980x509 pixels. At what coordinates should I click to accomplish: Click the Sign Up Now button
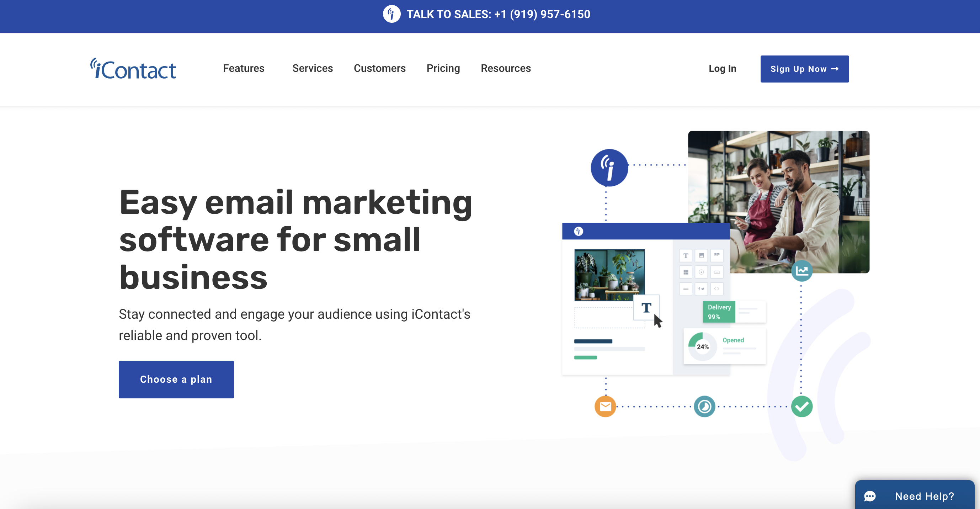pos(804,69)
